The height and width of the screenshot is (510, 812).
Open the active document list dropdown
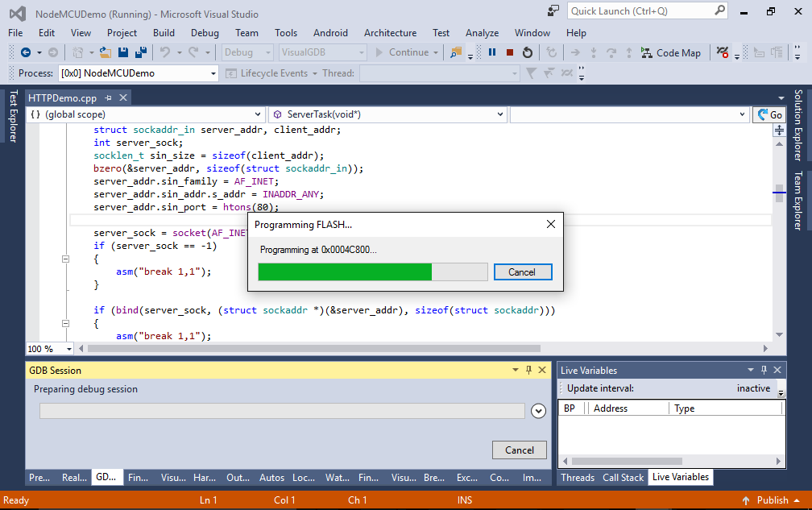[781, 97]
